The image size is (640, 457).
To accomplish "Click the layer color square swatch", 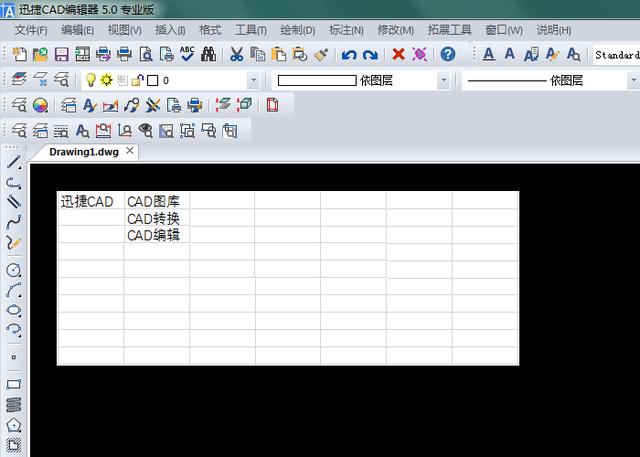I will 153,79.
